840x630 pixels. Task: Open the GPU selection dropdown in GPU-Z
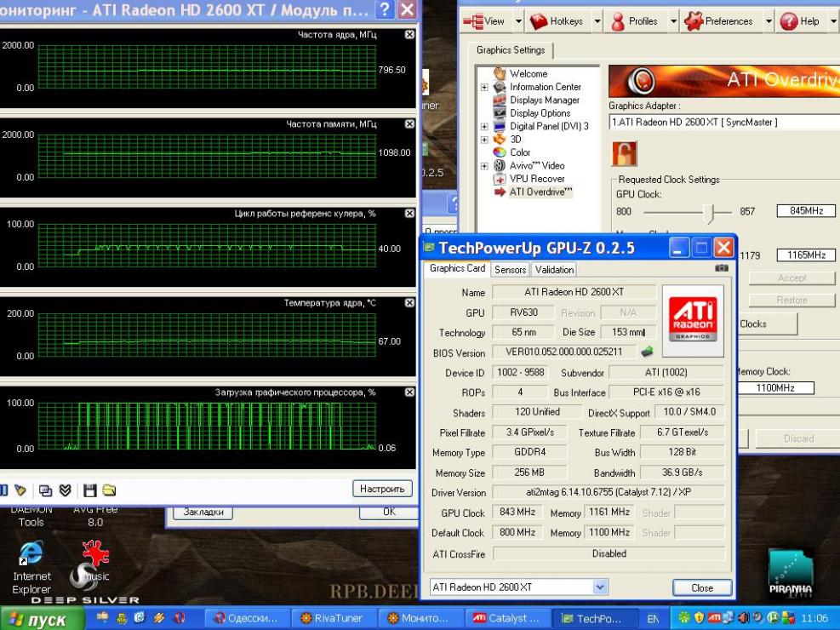tap(601, 587)
